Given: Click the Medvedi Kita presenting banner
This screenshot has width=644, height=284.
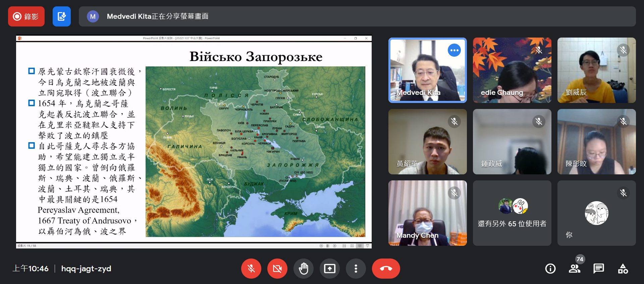Looking at the screenshot, I should (357, 16).
